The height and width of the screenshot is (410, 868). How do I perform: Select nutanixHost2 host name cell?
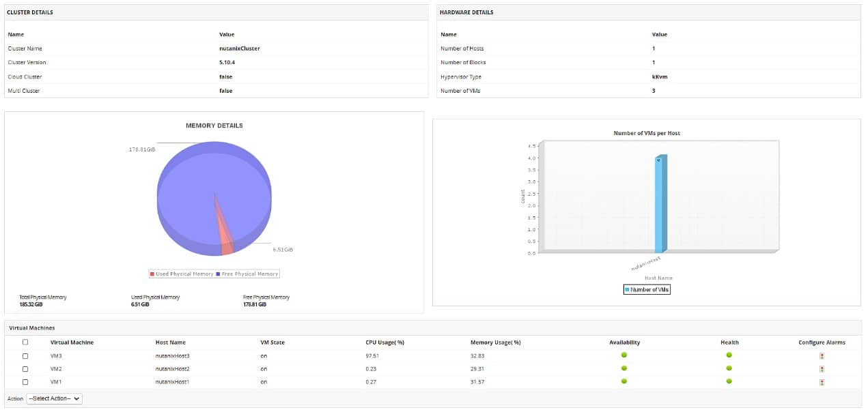172,369
